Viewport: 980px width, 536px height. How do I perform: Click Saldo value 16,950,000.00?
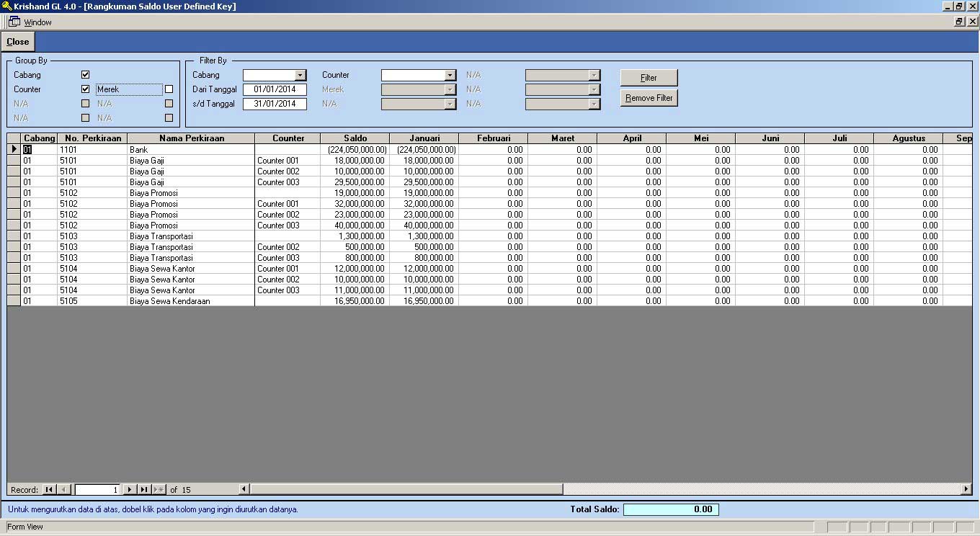[x=355, y=300]
